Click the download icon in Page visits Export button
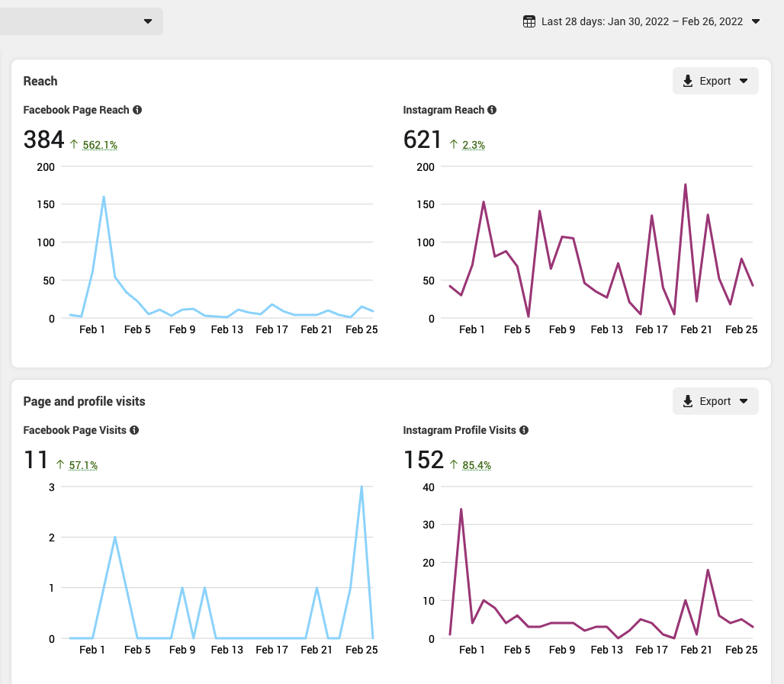The height and width of the screenshot is (684, 784). coord(689,401)
